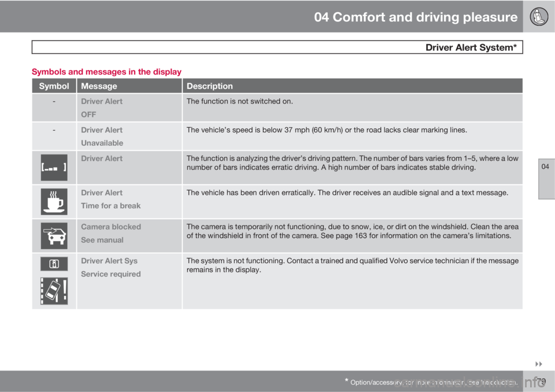Click the red Symbols and messages heading

(x=106, y=72)
